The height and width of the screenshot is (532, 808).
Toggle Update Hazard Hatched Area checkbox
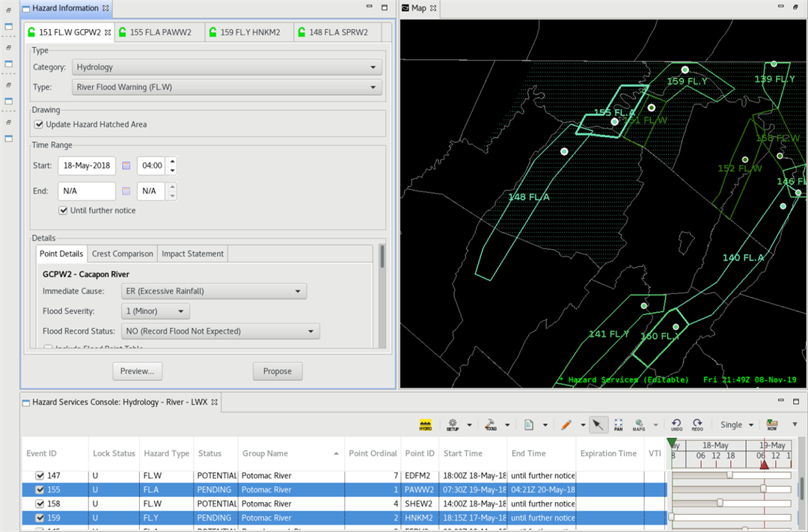(x=39, y=124)
